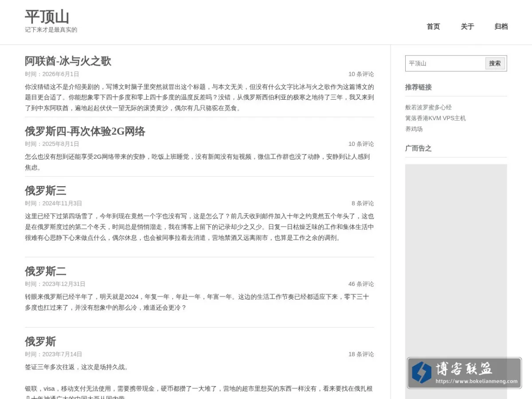
Task: Click the date 时间：2024年11月3日
Action: click(x=54, y=203)
